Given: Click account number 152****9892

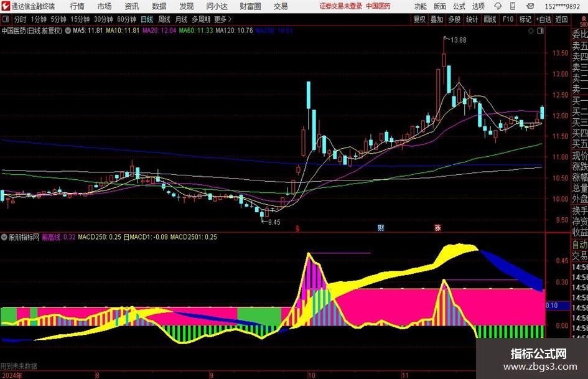Looking at the screenshot, I should [x=562, y=6].
